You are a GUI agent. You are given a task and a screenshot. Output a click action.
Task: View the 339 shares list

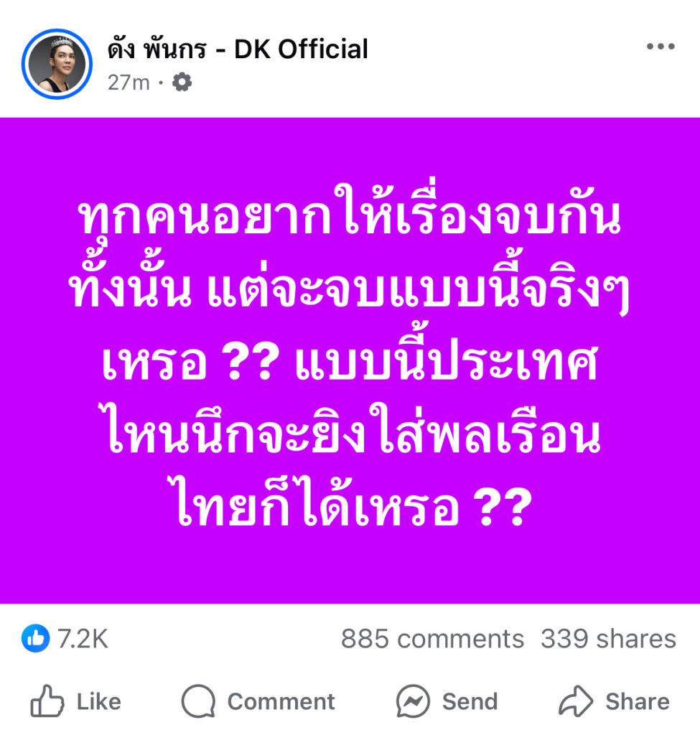point(608,639)
